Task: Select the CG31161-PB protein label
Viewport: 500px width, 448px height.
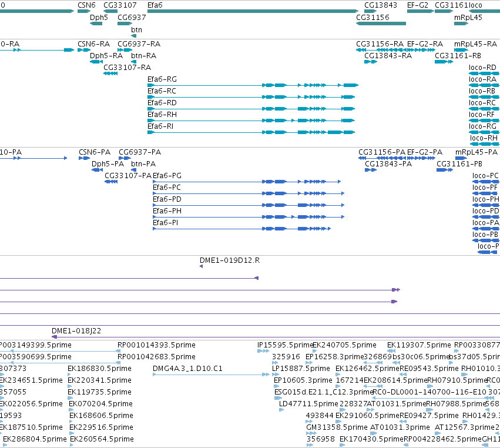Action: pyautogui.click(x=459, y=163)
